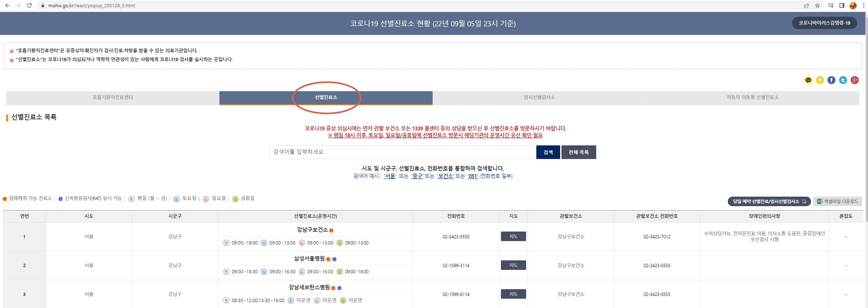The height and width of the screenshot is (308, 868).
Task: Download 엑셀파일 다운로드 Excel file
Action: [x=837, y=201]
